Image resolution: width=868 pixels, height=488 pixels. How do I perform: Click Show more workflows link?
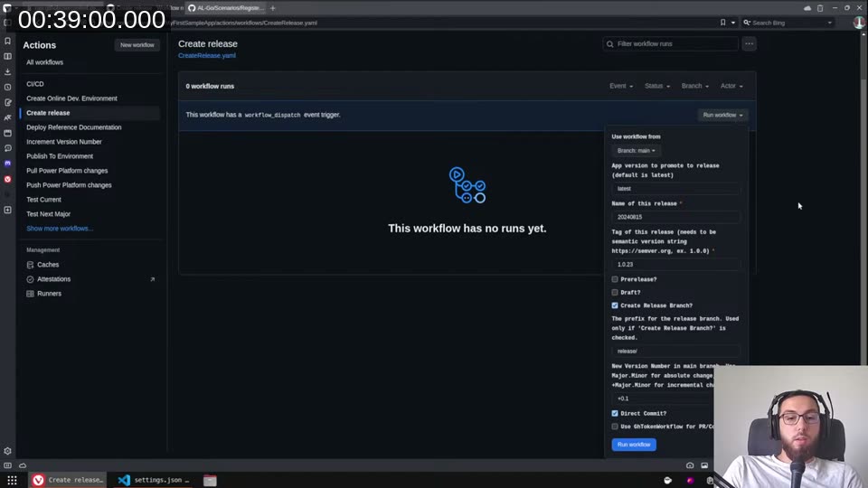60,229
